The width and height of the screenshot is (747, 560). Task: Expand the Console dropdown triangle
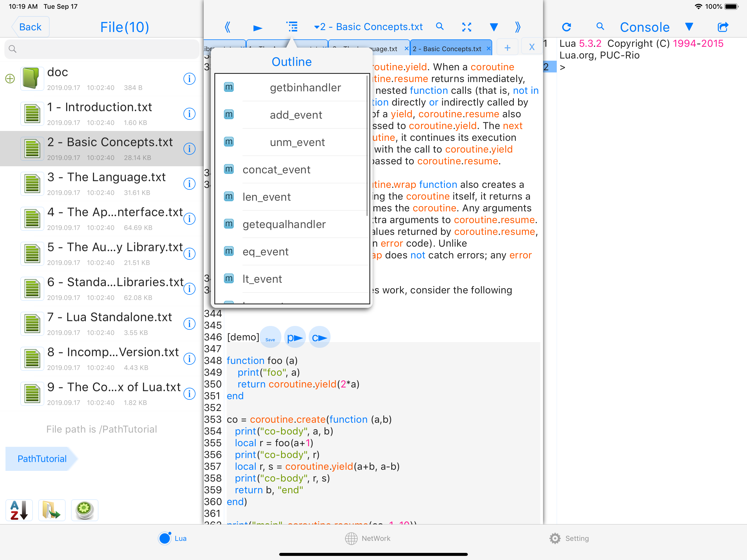(x=689, y=27)
